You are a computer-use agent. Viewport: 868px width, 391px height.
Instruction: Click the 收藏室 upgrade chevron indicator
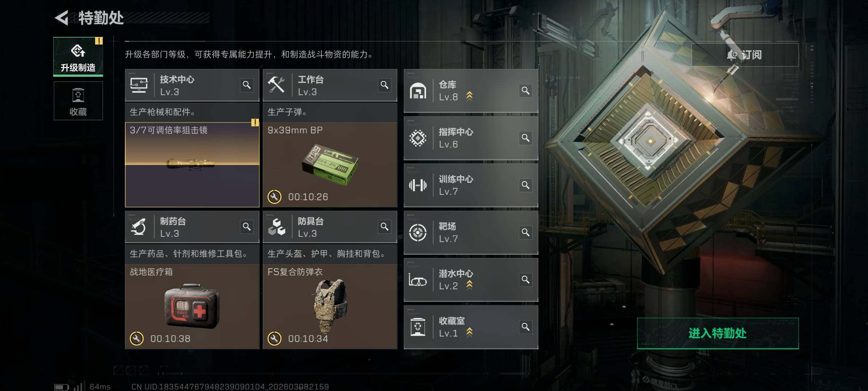[469, 332]
